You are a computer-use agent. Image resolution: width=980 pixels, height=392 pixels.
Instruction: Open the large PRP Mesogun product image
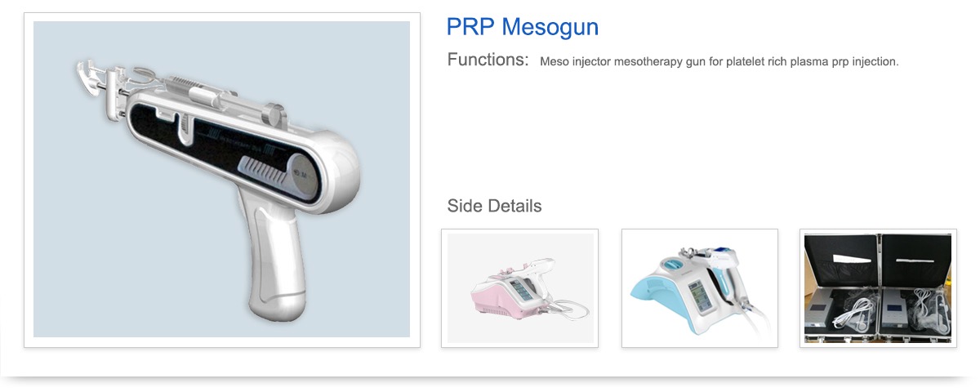click(x=221, y=180)
